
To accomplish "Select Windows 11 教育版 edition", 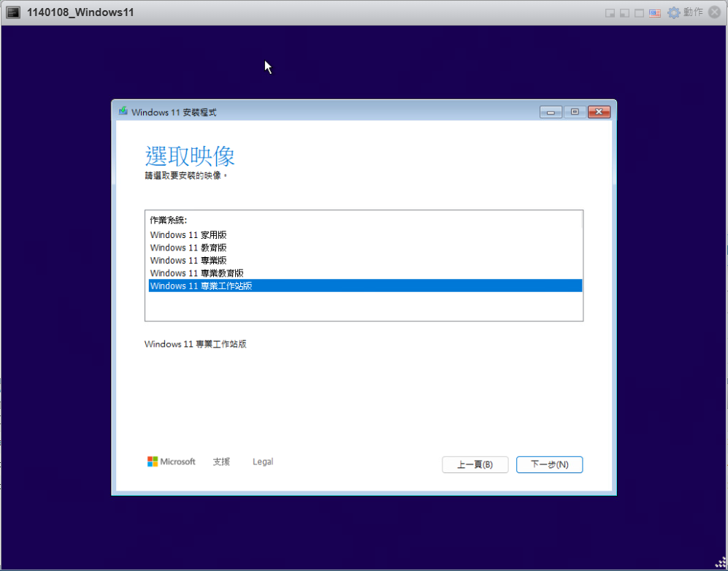I will click(x=365, y=248).
